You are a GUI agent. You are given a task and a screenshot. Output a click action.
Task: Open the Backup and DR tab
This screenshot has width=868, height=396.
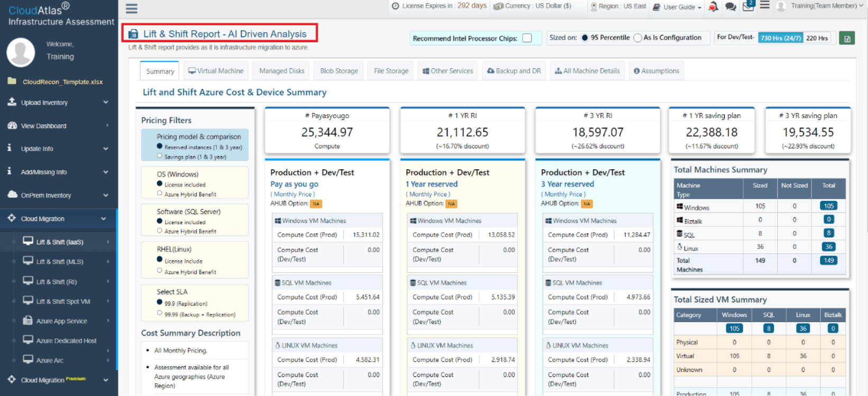click(514, 71)
